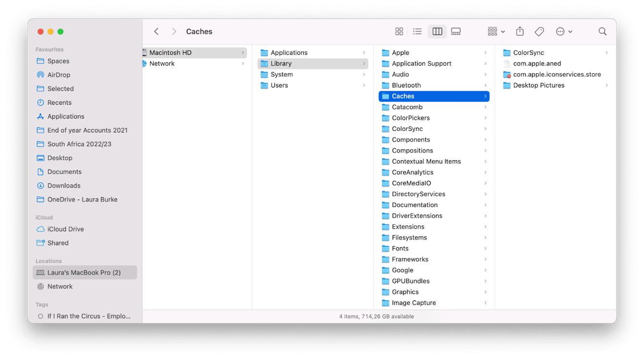Select AirDrop in the sidebar
Screen dimensions: 644x360
click(x=60, y=74)
